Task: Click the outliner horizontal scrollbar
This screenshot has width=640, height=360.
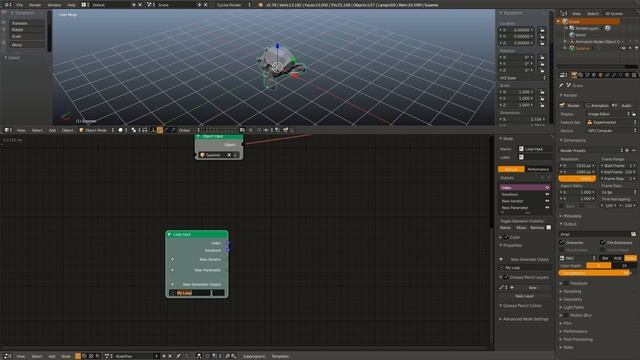Action: click(597, 67)
